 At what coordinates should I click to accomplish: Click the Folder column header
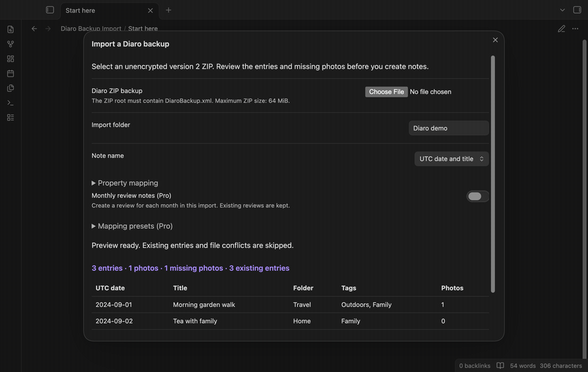click(x=303, y=288)
